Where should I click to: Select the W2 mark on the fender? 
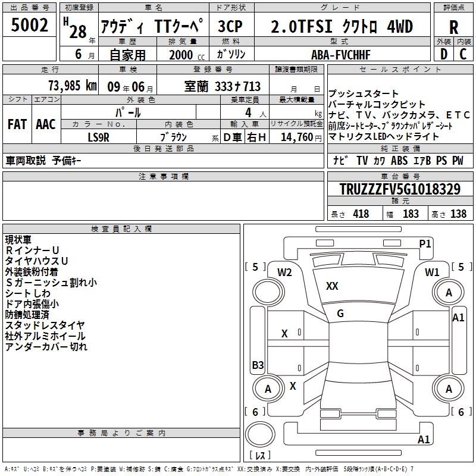284,273
